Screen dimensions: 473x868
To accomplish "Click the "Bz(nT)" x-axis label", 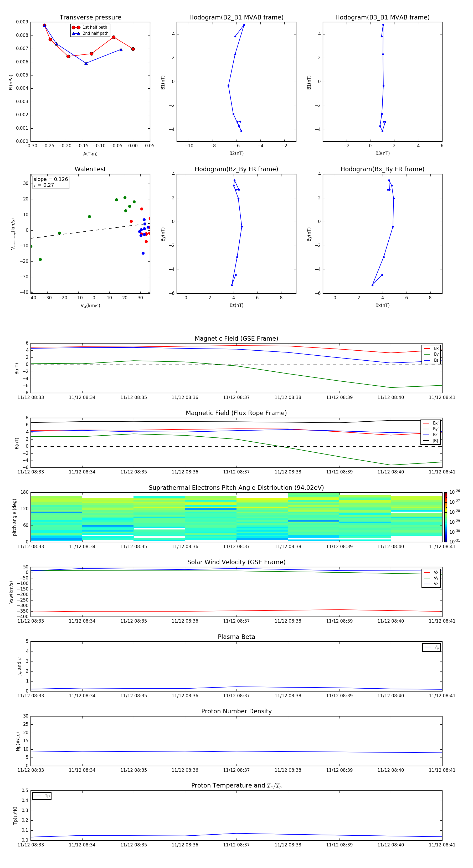I will click(236, 306).
